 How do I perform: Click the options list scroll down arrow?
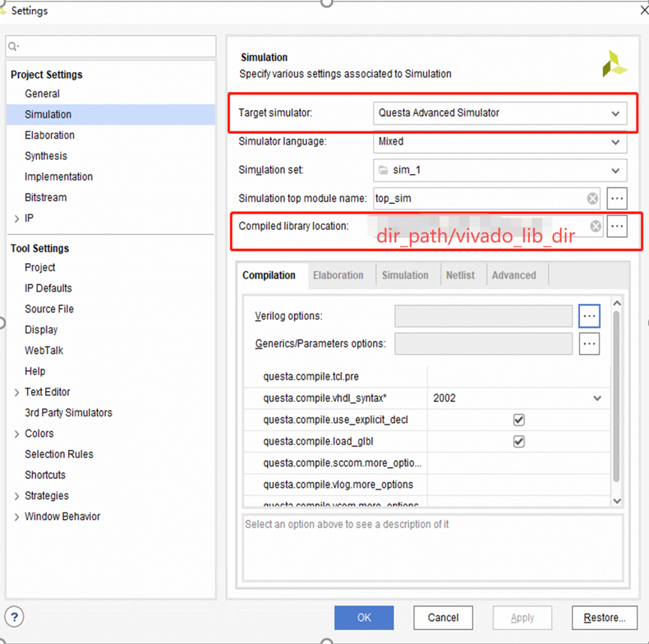tap(617, 501)
